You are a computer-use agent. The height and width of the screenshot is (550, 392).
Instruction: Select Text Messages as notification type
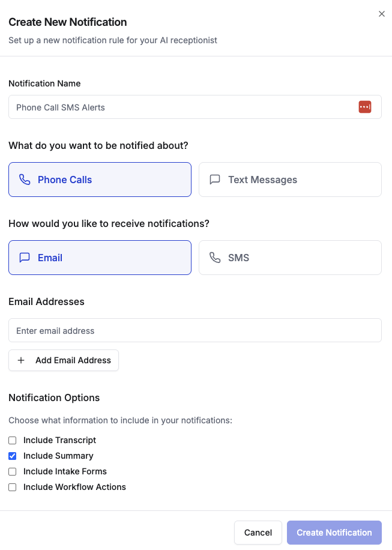click(290, 180)
